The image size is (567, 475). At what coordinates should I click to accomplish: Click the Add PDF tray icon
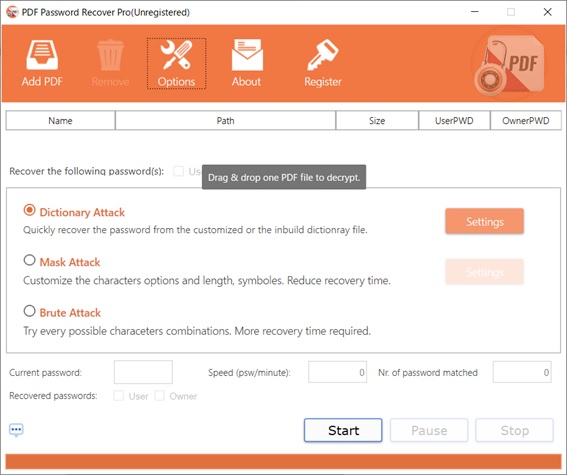pyautogui.click(x=42, y=55)
